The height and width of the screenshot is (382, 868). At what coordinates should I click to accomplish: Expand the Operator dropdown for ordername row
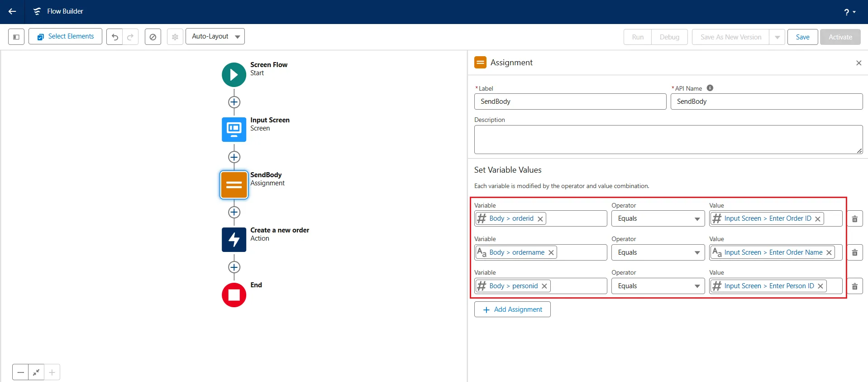[x=658, y=252]
